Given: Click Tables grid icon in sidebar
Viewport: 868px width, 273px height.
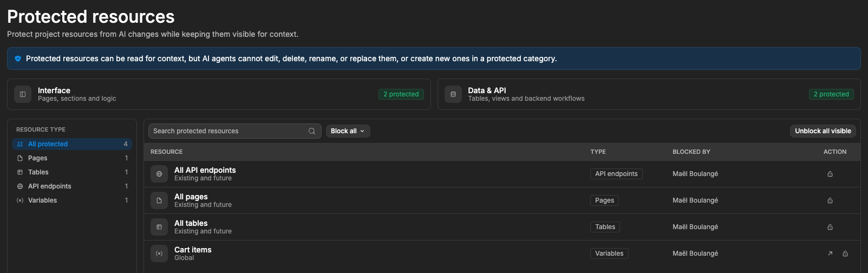Looking at the screenshot, I should 20,172.
